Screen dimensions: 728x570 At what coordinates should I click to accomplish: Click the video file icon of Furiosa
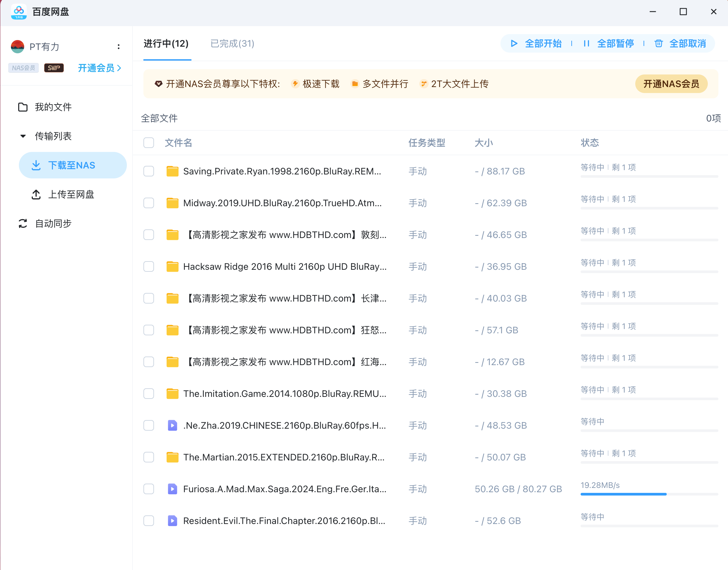172,489
